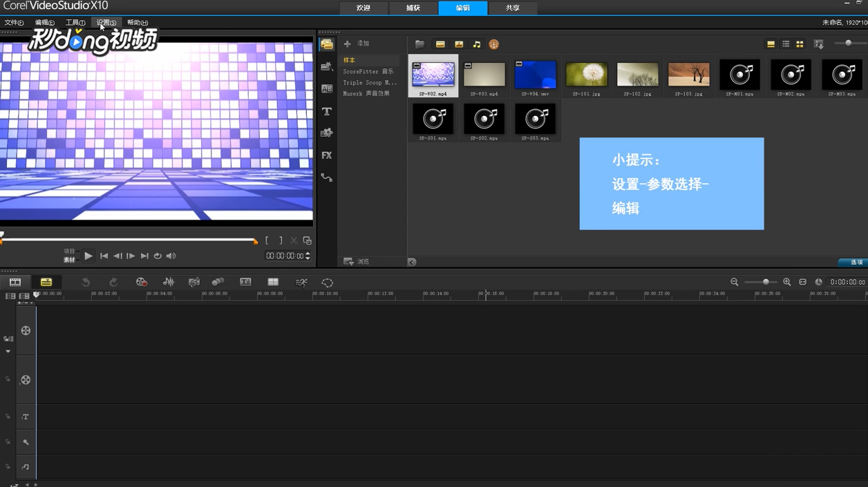Screen dimensions: 868x487
Task: Open the Mask Creator tool
Action: click(x=328, y=283)
